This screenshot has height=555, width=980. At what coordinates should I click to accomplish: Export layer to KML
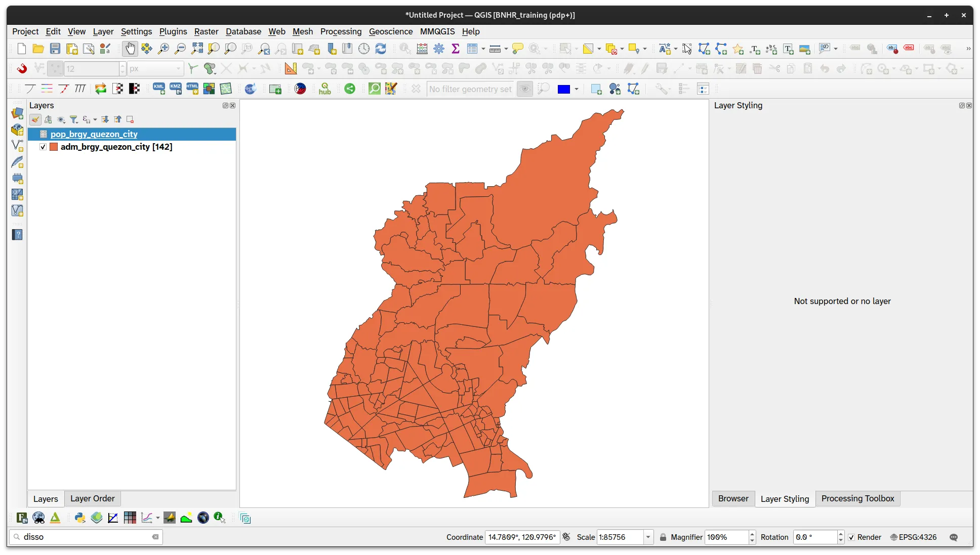pos(158,89)
